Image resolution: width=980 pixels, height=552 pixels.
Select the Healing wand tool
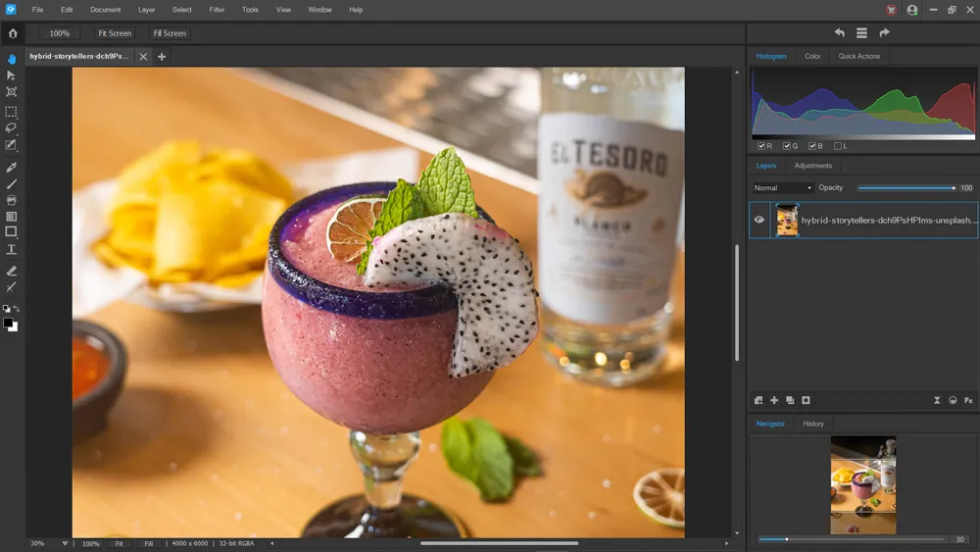point(11,287)
